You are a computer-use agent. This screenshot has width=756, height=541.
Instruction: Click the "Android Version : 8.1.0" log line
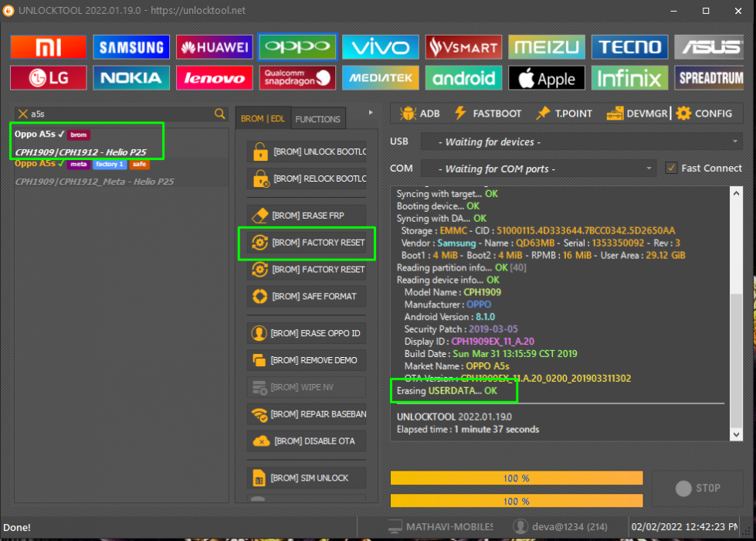click(x=449, y=317)
